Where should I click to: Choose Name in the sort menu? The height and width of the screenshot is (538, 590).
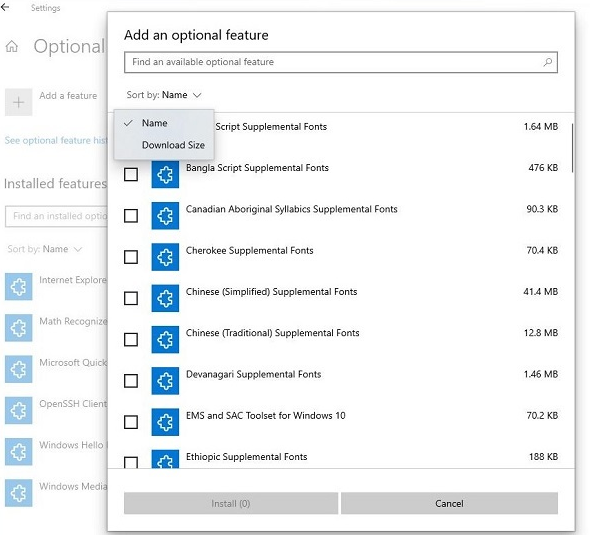(x=155, y=123)
